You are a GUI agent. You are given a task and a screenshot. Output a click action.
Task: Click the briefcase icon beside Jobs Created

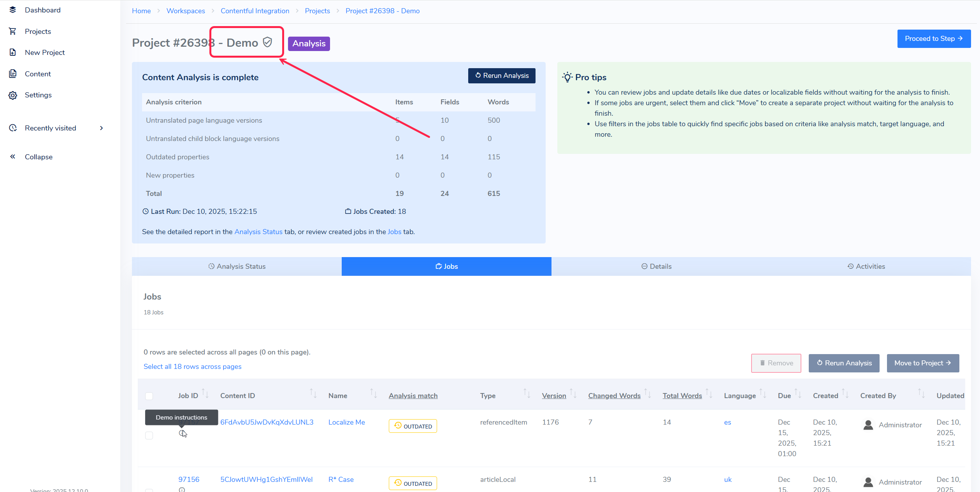click(x=348, y=211)
